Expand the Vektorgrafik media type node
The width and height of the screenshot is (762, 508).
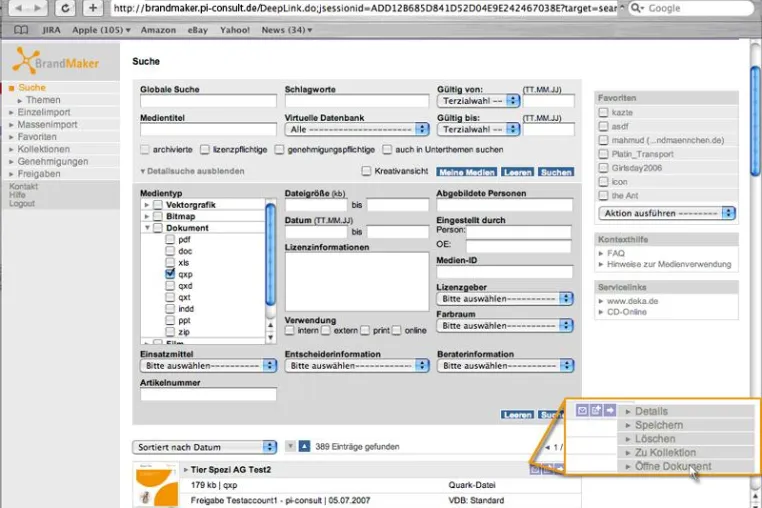147,205
